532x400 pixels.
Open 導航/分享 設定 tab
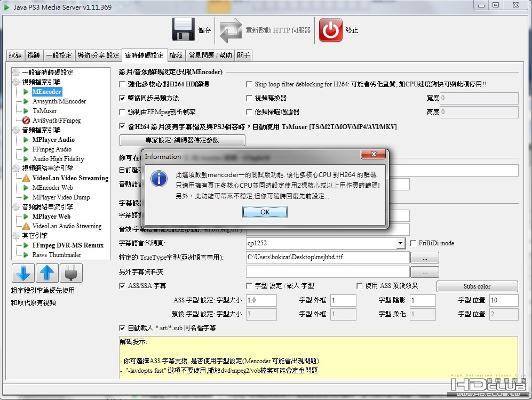[x=98, y=55]
